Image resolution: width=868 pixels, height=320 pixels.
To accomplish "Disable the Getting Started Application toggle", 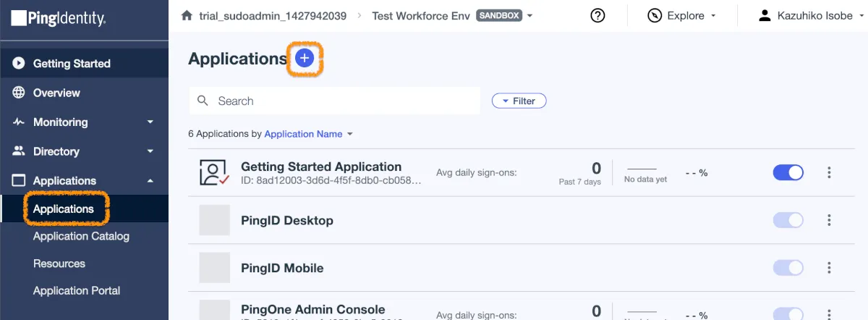I will [788, 172].
